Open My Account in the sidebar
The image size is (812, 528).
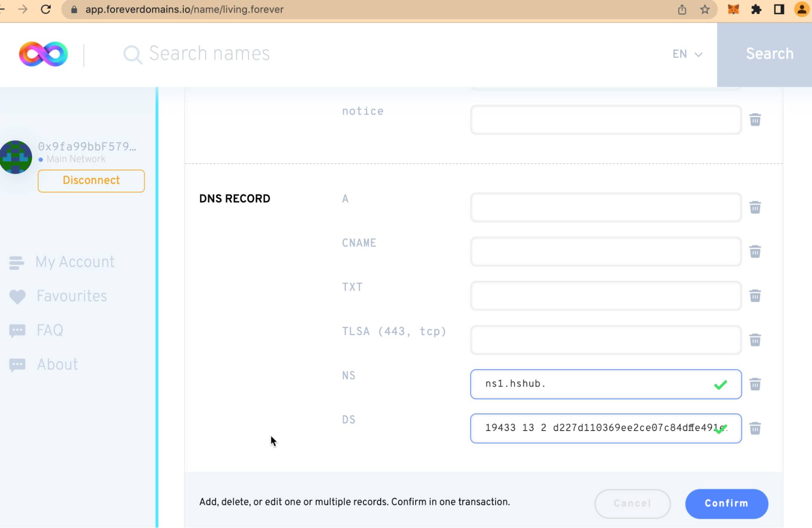(x=75, y=262)
